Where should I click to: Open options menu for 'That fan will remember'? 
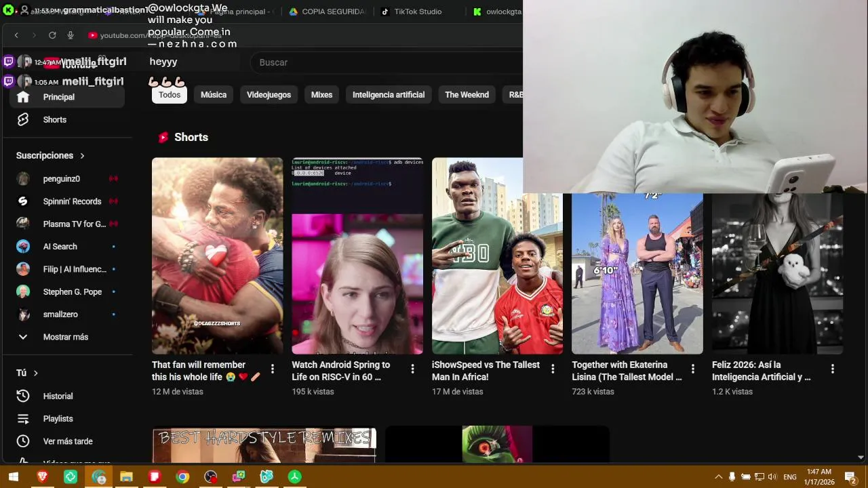coord(273,369)
